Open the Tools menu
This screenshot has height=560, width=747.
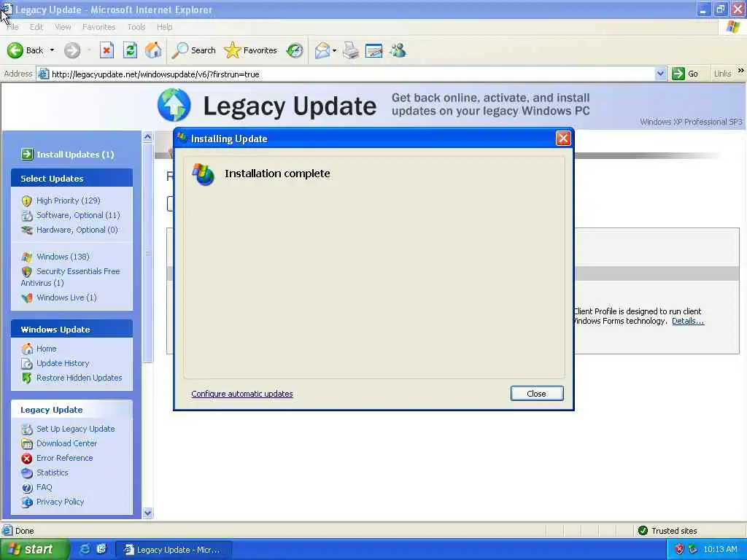click(136, 27)
